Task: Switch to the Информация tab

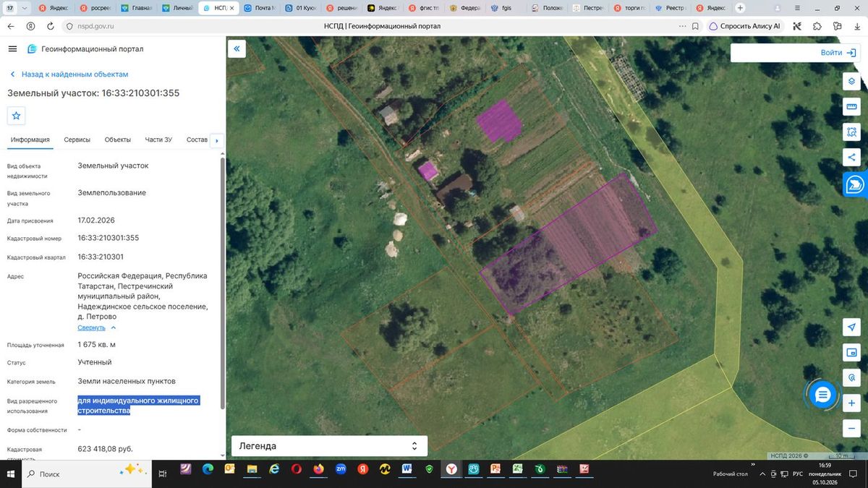Action: (30, 140)
